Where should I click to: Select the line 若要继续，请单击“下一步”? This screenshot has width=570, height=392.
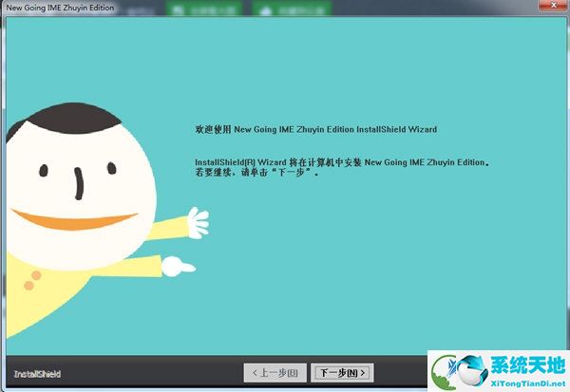[x=257, y=172]
